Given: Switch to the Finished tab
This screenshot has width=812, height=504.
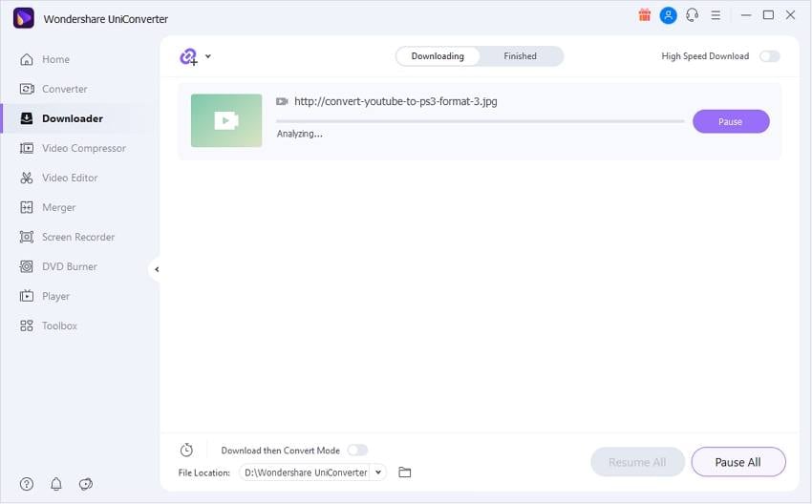Looking at the screenshot, I should click(x=520, y=56).
